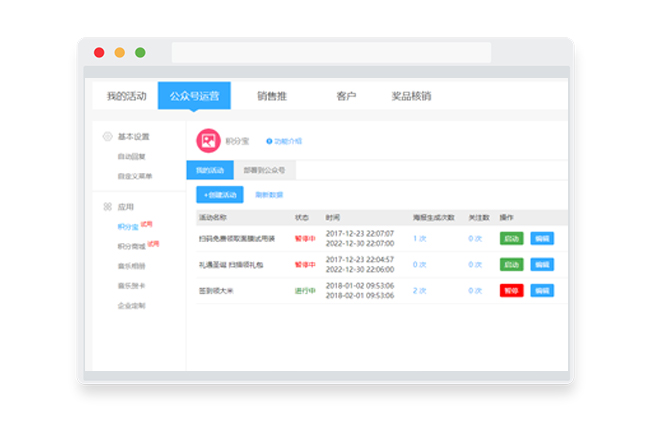
Task: Select the blue 我的活动 sub-tab under 积分宝
Action: pos(210,170)
